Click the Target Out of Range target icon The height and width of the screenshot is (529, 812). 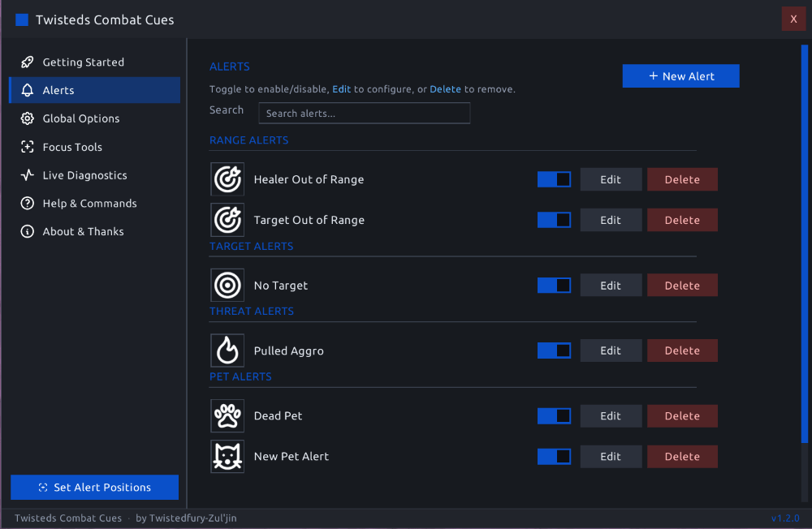coord(227,220)
